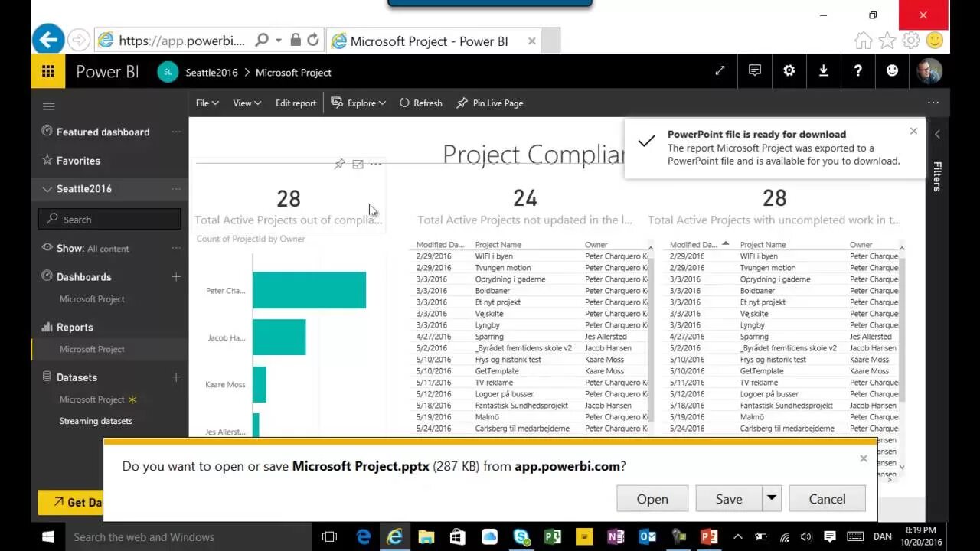The height and width of the screenshot is (551, 980).
Task: Switch to Microsoft Project browser tab
Action: [x=433, y=41]
